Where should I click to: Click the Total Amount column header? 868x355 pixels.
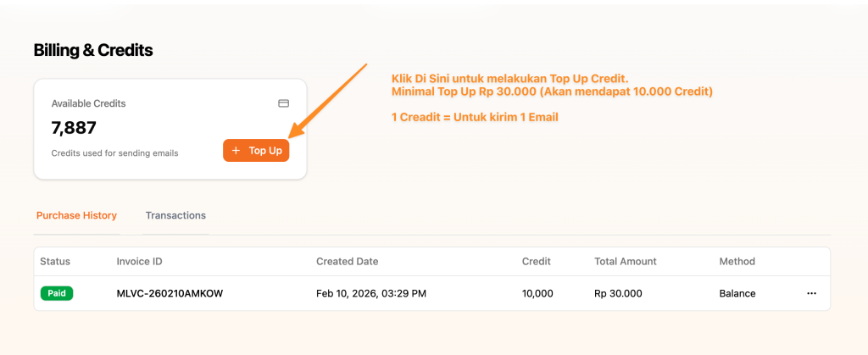point(626,261)
